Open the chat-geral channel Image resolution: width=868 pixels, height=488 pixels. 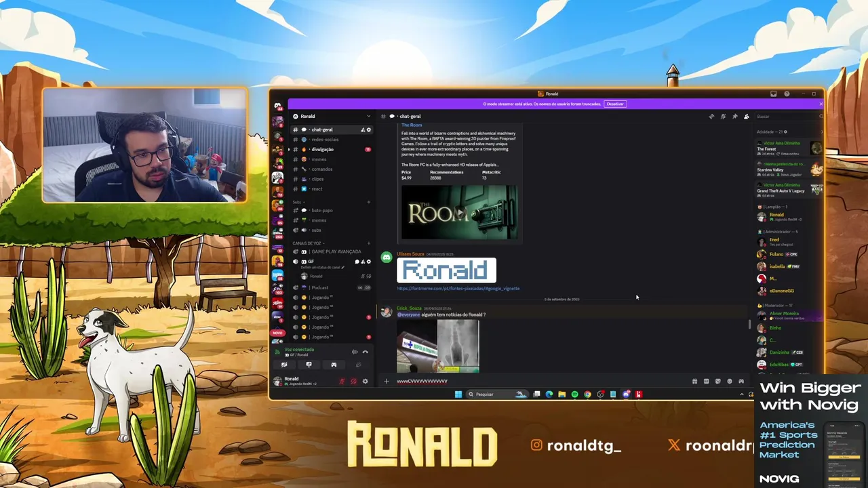pos(332,129)
